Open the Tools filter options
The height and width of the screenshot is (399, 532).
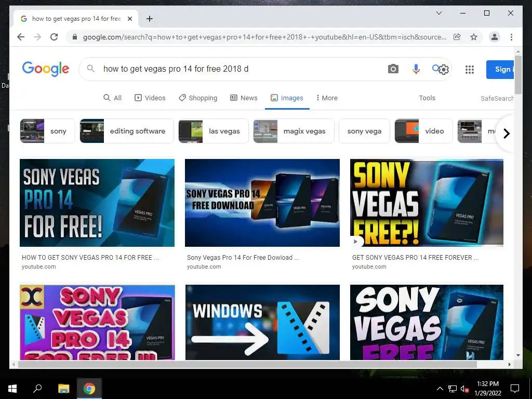(427, 98)
